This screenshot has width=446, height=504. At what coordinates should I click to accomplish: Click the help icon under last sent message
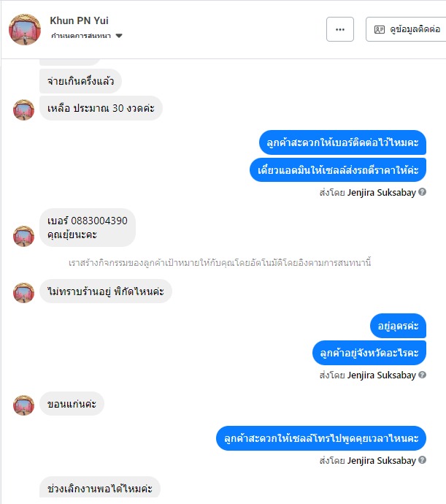[x=423, y=460]
